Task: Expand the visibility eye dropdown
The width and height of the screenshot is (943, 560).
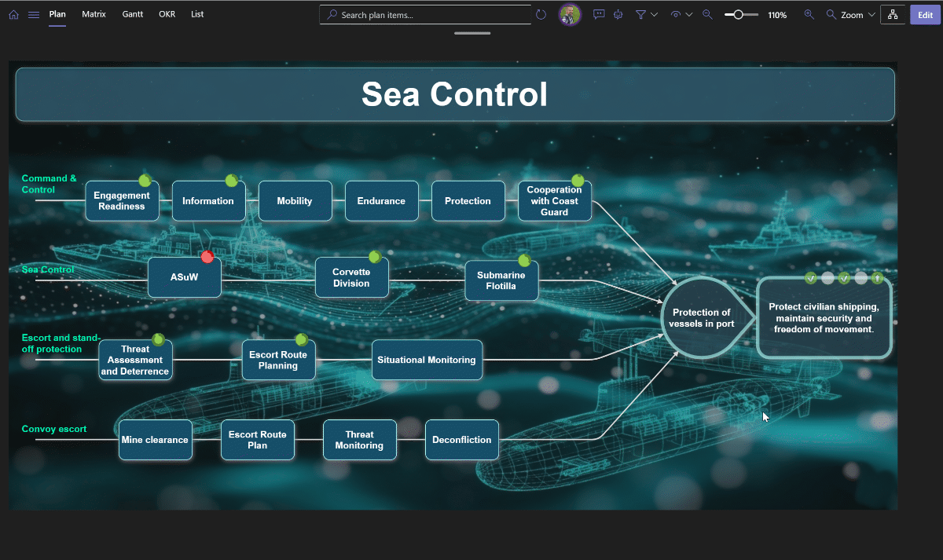Action: 681,15
